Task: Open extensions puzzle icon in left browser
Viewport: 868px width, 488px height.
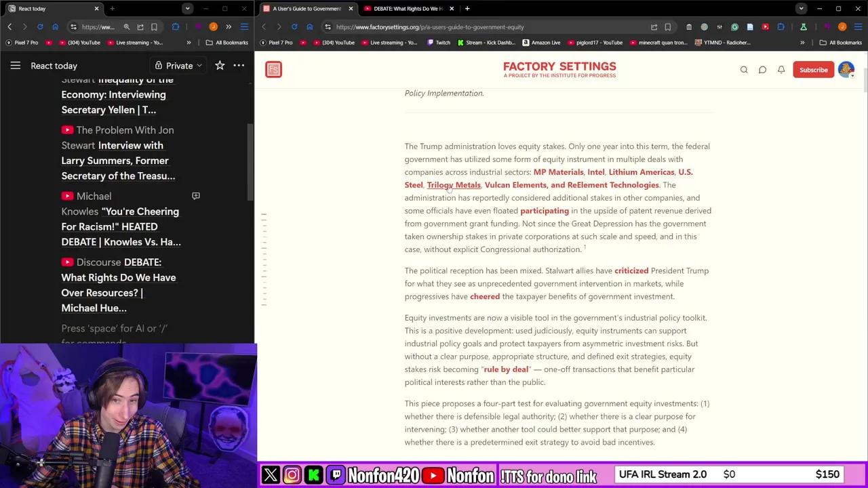Action: pyautogui.click(x=176, y=27)
